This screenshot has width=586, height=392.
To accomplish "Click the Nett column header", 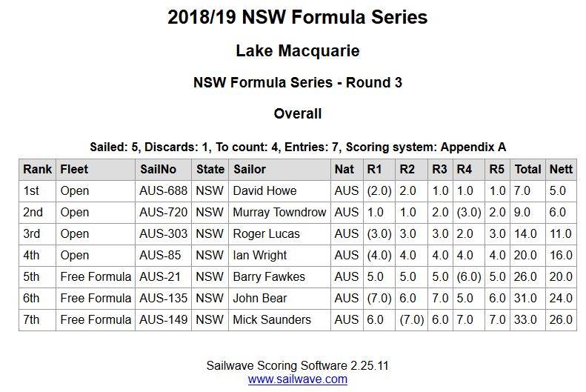I will 561,169.
